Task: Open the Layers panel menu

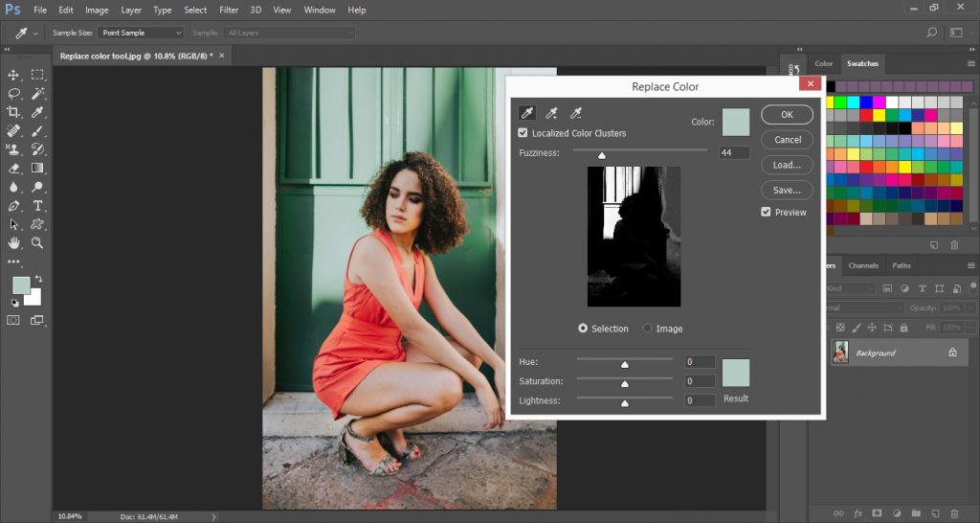Action: click(970, 266)
